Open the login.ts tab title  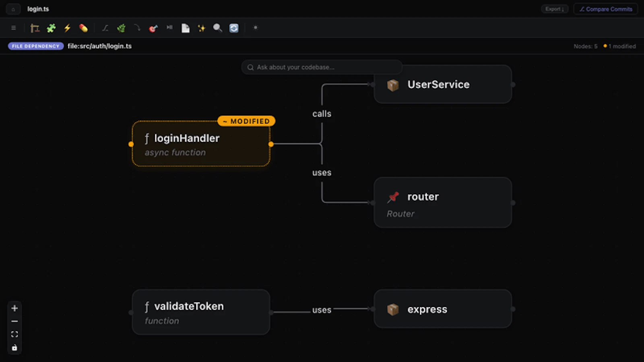(x=38, y=9)
